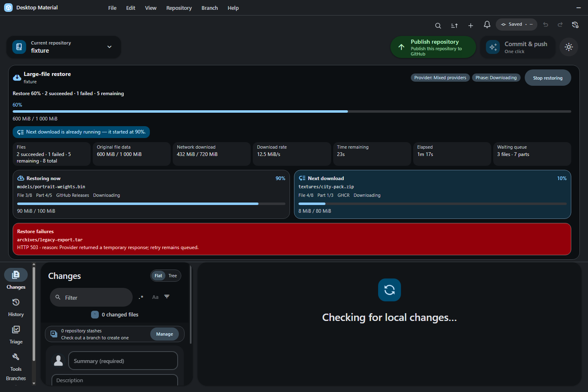The width and height of the screenshot is (588, 392).
Task: Click the current repository book icon
Action: coord(19,47)
